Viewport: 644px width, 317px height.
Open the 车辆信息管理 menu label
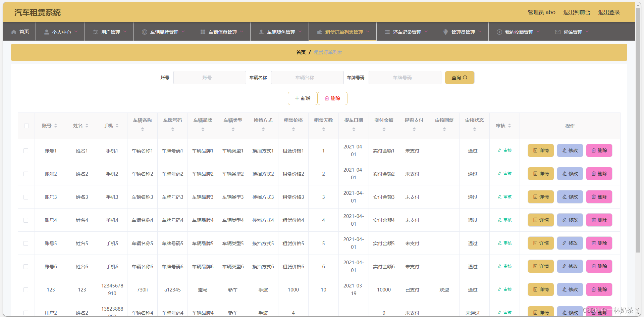point(223,32)
